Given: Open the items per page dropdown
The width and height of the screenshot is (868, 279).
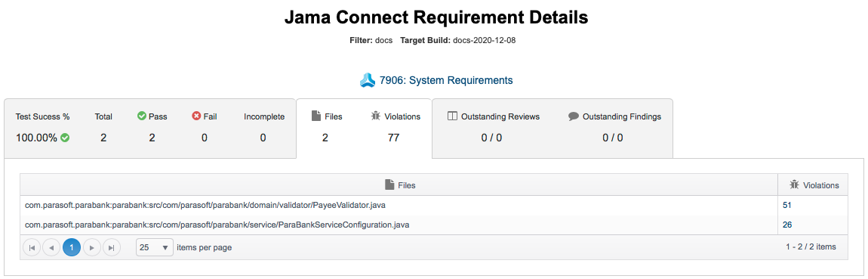Looking at the screenshot, I should point(155,247).
